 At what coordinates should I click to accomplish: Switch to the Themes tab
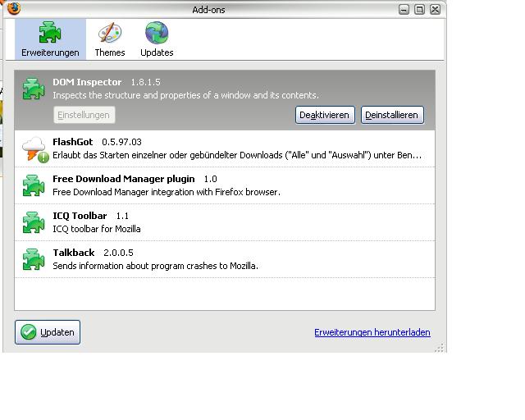pos(109,39)
